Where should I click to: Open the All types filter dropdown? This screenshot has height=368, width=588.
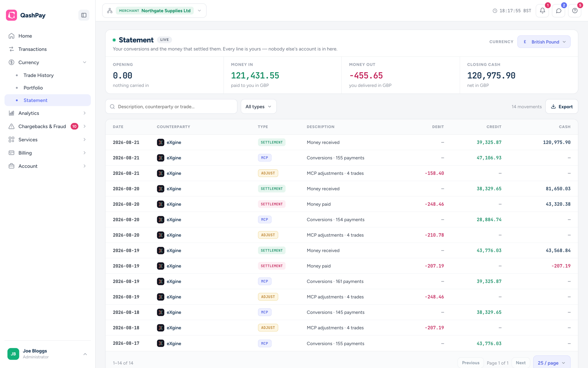pyautogui.click(x=259, y=107)
